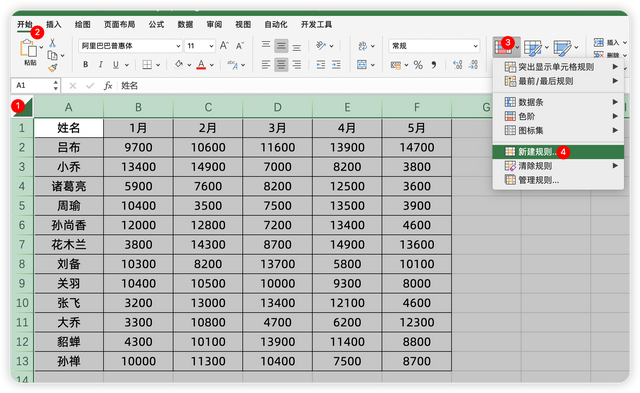640x393 pixels.
Task: Click the phonetic guide abc icon
Action: pos(233,64)
